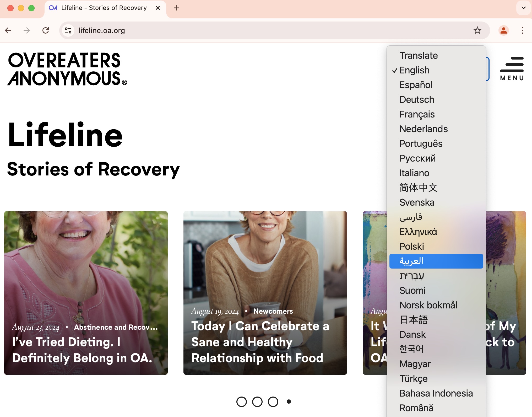Bookmark this page with the star icon
Image resolution: width=532 pixels, height=417 pixels.
(x=477, y=30)
